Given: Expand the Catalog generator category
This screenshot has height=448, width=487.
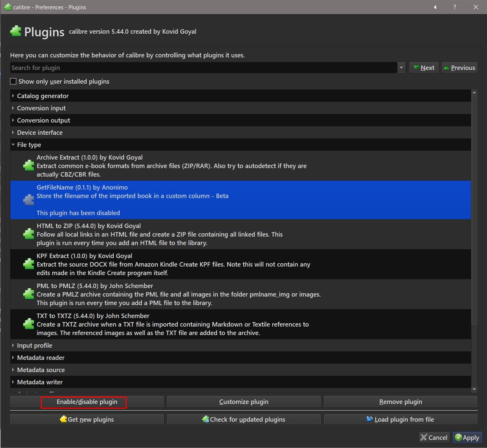Looking at the screenshot, I should [13, 96].
